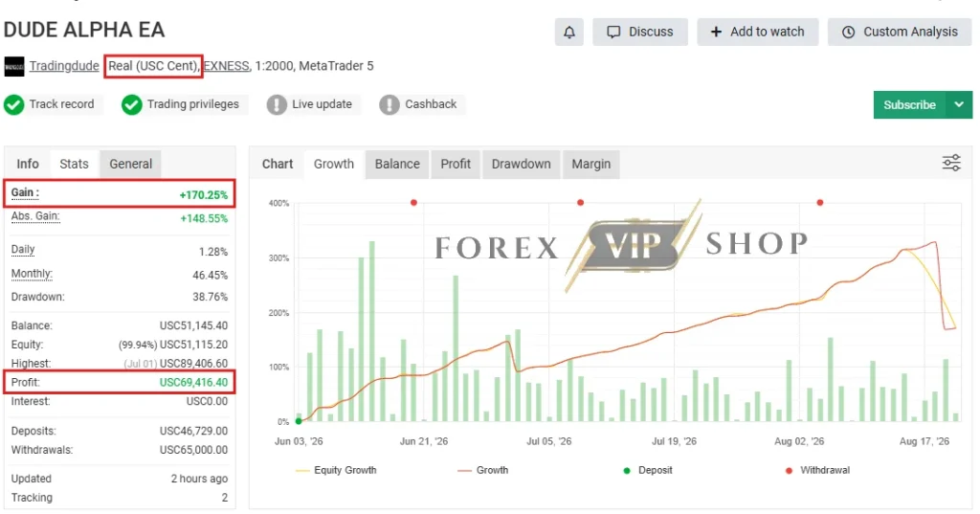Click the Track record green check icon

[13, 104]
